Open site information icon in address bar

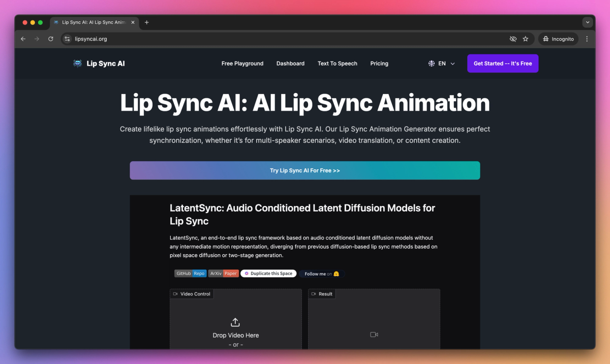[67, 39]
